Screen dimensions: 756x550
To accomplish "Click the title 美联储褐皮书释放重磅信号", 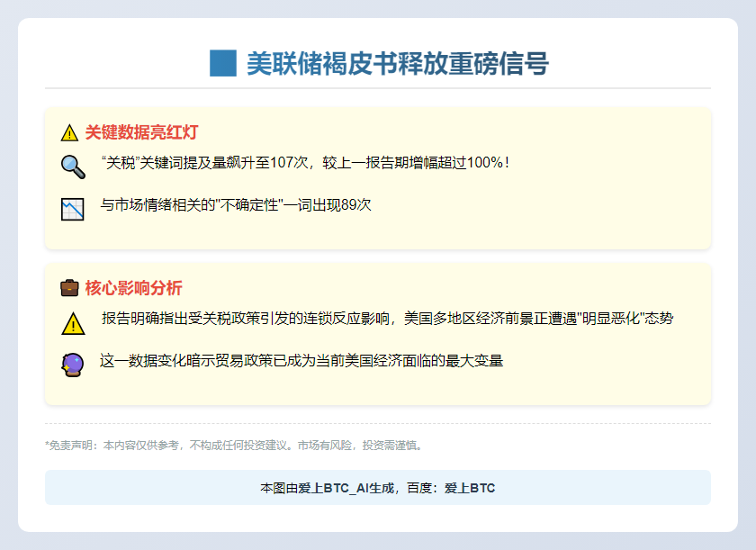I will click(x=398, y=63).
